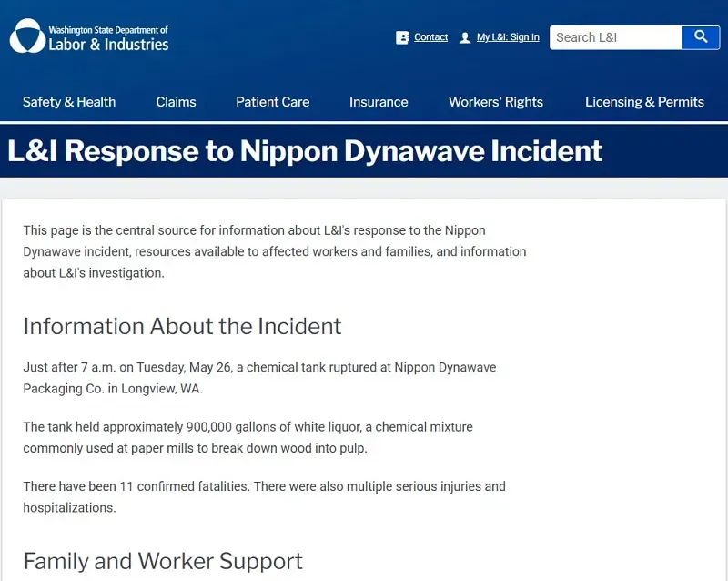Click the intro paragraph about L&I's response
The width and height of the screenshot is (728, 581).
(275, 251)
